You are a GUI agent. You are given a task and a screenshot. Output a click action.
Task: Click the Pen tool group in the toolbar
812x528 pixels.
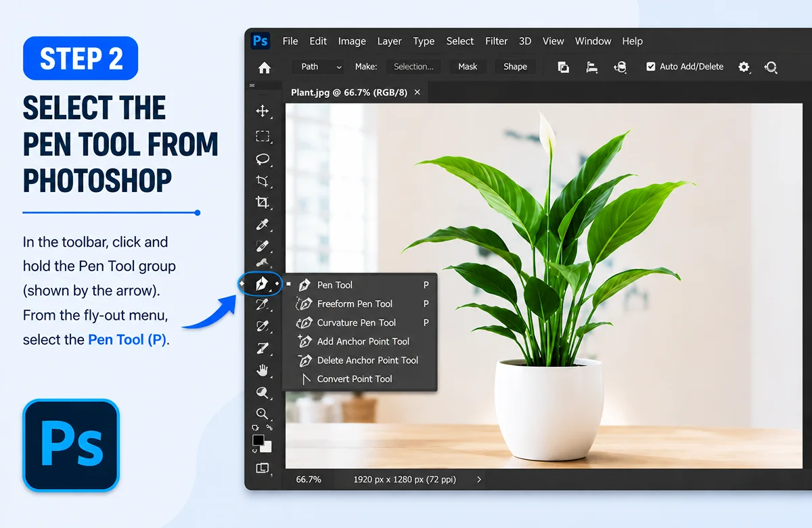(263, 284)
